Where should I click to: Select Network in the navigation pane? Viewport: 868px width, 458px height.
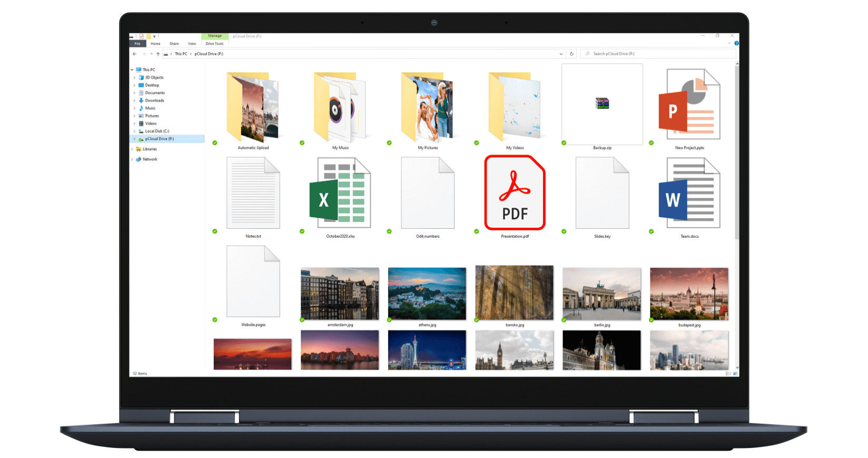150,159
